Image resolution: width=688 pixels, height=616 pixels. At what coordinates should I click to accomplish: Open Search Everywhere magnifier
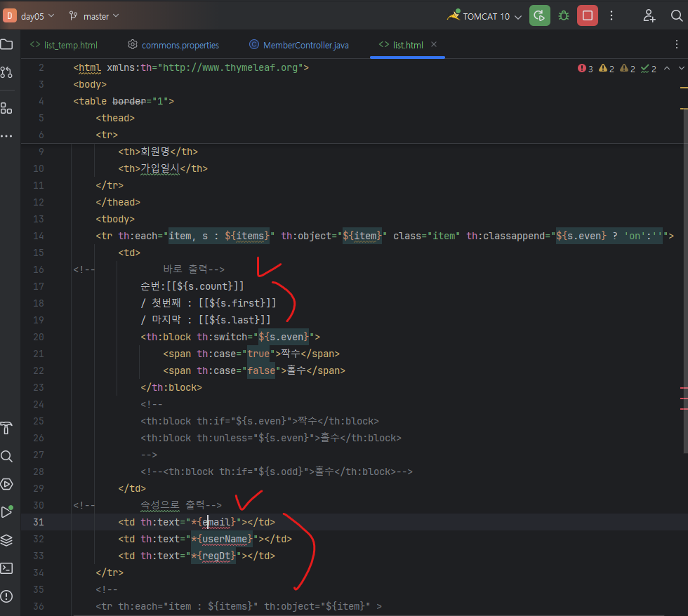pos(677,15)
